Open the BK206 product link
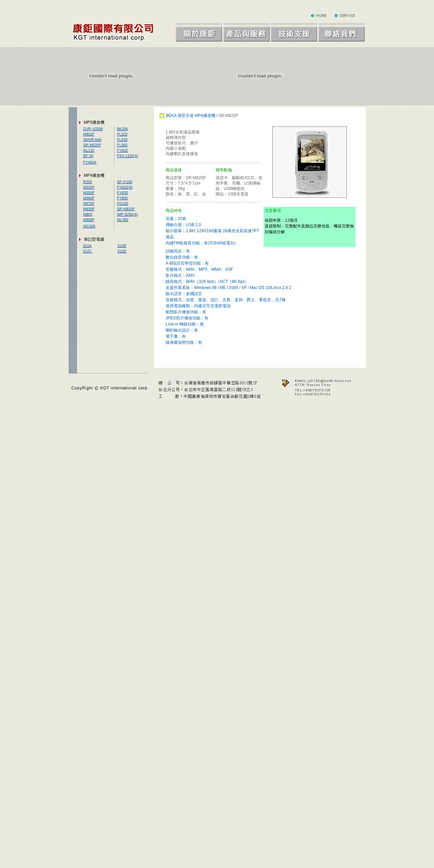 tap(122, 129)
